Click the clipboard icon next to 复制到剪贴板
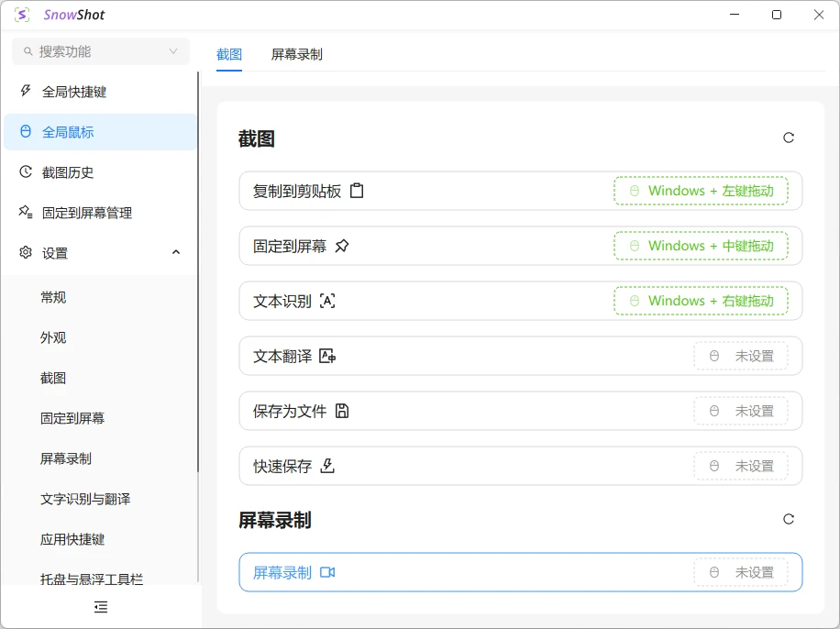Viewport: 840px width, 629px height. pyautogui.click(x=357, y=191)
